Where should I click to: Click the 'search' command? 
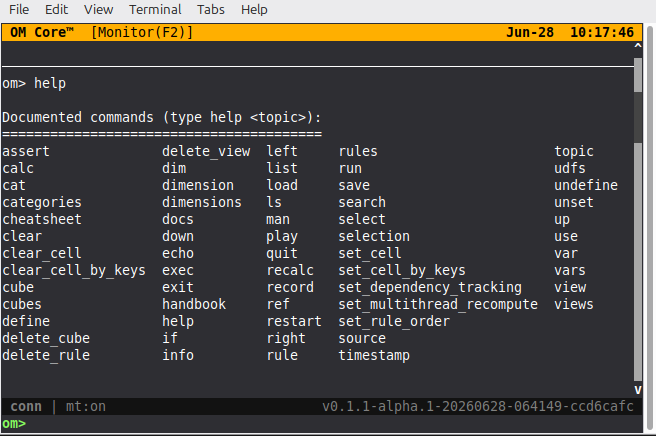pyautogui.click(x=362, y=203)
